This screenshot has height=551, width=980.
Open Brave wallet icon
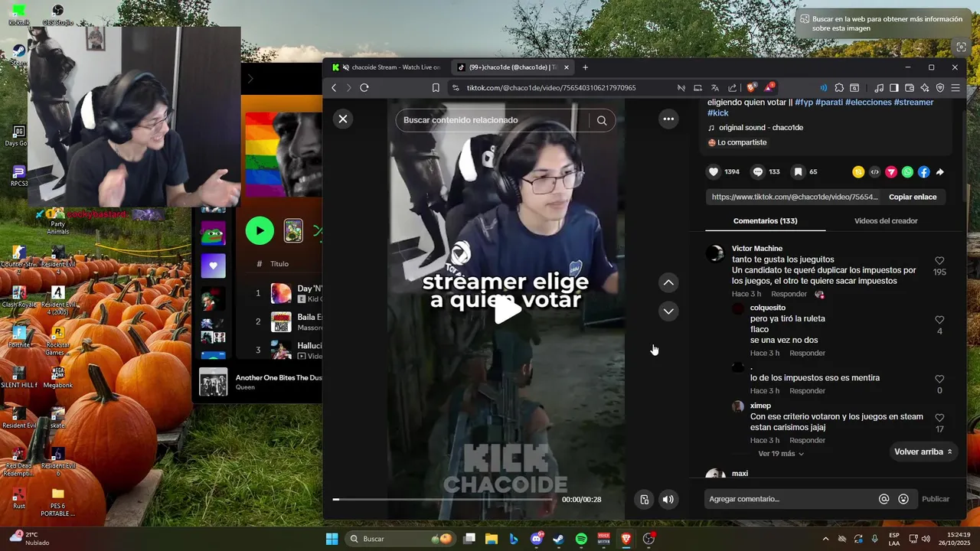click(910, 88)
